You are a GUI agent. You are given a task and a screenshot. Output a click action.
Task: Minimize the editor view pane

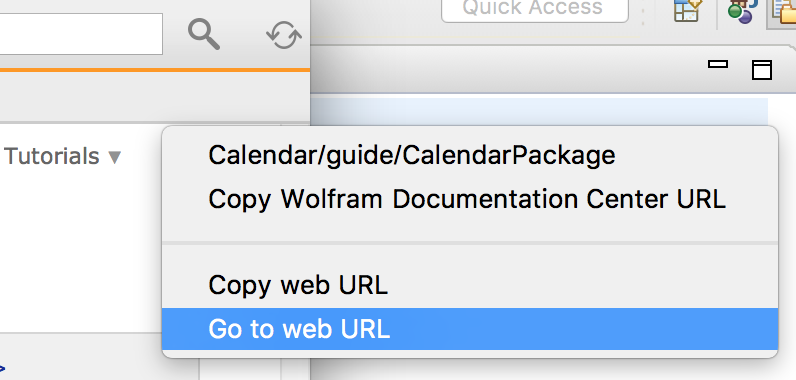718,64
